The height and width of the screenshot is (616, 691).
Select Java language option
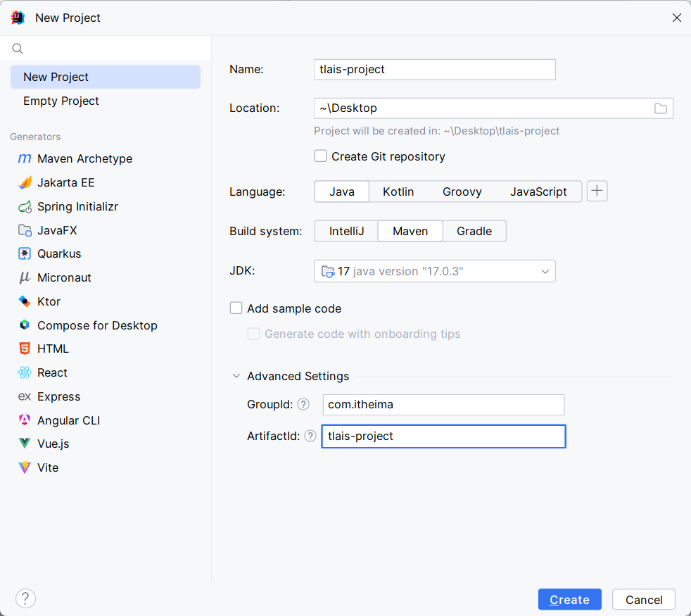click(x=342, y=191)
